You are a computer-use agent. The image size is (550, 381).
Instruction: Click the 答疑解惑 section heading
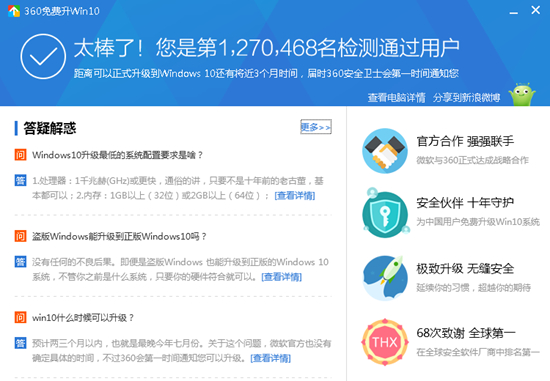click(x=49, y=128)
